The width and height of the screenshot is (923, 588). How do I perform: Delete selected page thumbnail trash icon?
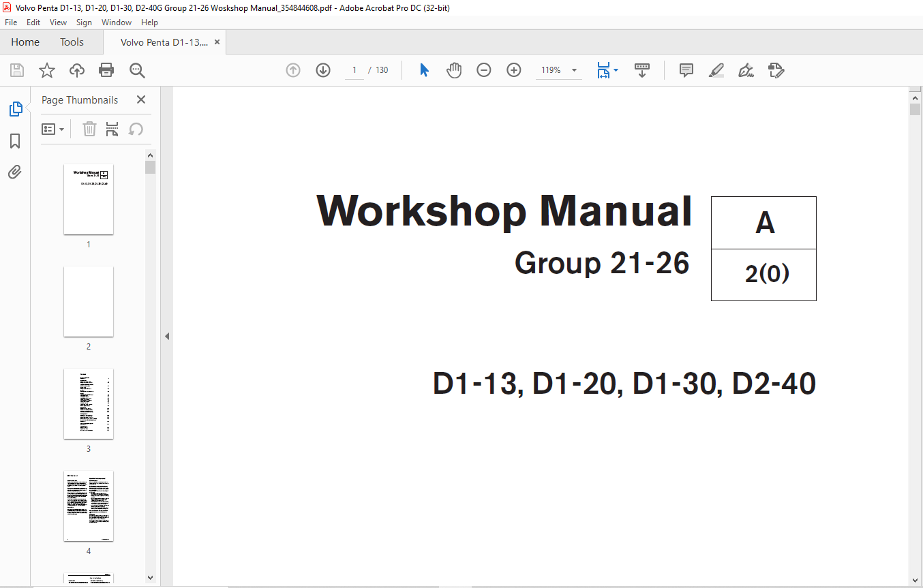(89, 129)
